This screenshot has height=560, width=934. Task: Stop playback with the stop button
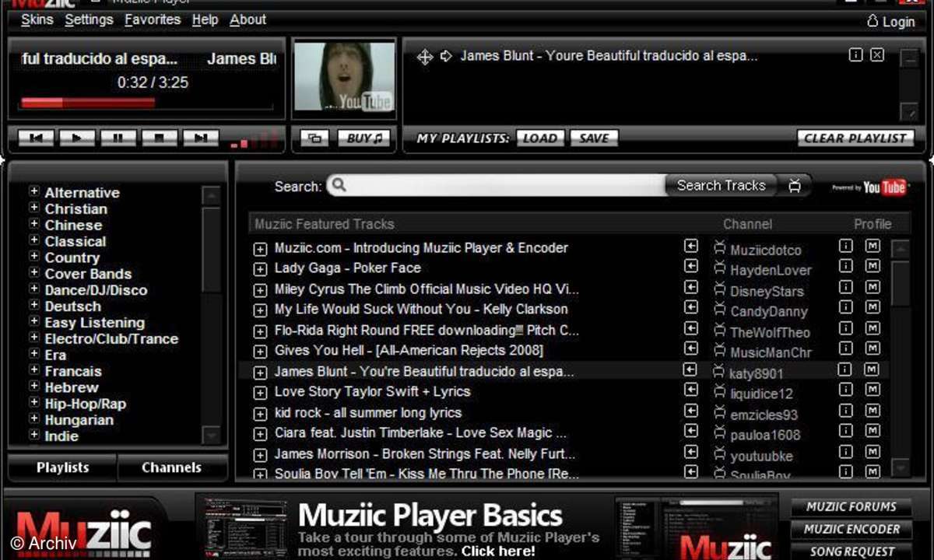pyautogui.click(x=160, y=138)
